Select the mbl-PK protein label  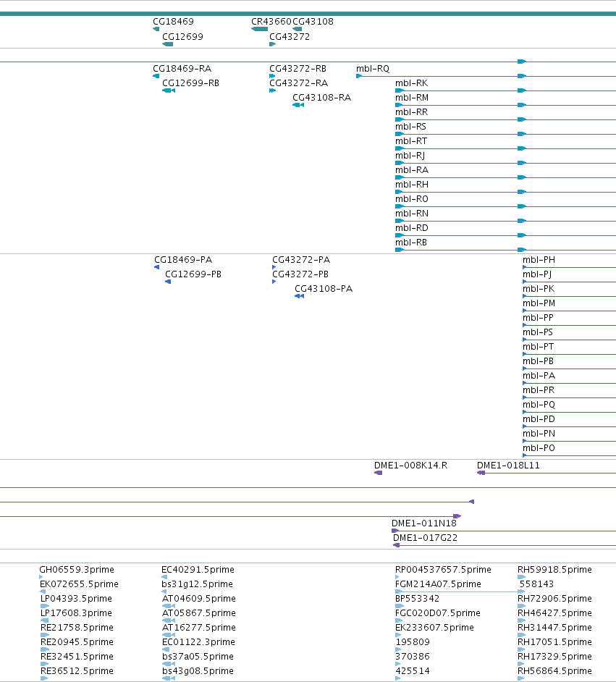[538, 288]
